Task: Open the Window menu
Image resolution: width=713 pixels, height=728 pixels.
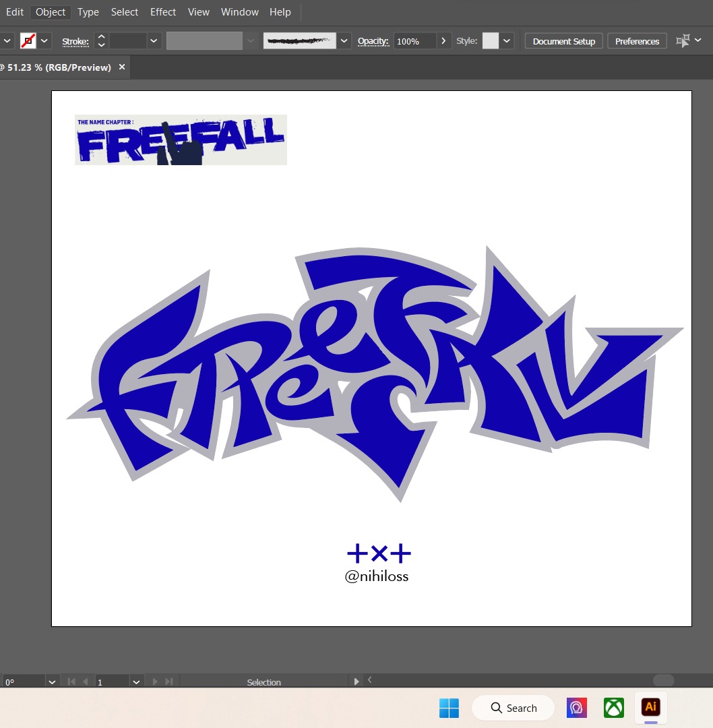Action: tap(239, 12)
